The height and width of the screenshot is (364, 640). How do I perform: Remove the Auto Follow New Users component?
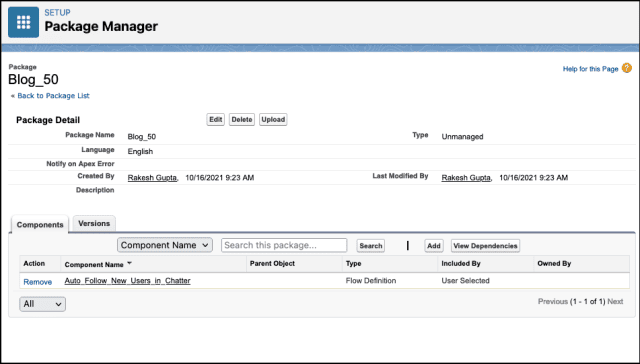38,282
